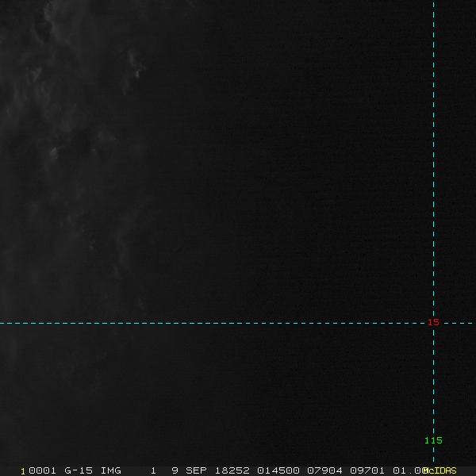Select the 09701 value in footer
Screen dimensions: 476x476
point(366,470)
